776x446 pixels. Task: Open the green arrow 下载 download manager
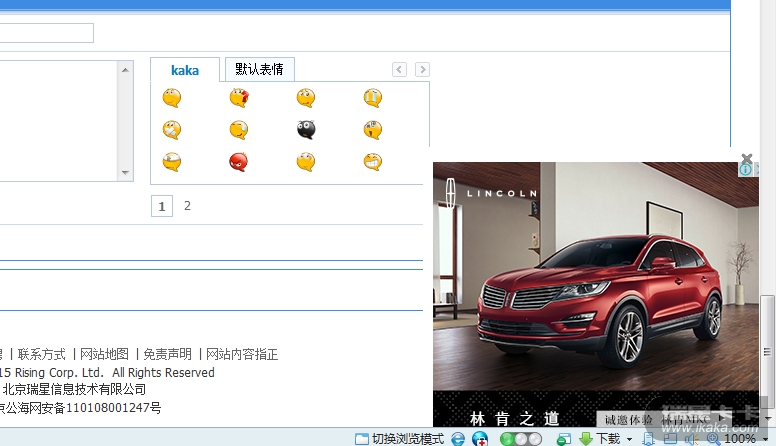click(x=599, y=439)
